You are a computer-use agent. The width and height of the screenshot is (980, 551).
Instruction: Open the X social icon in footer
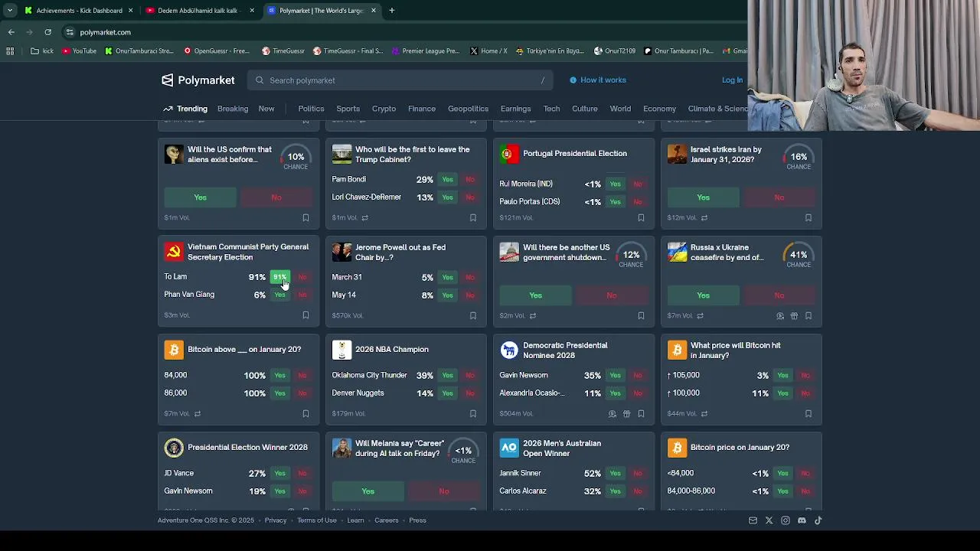(769, 520)
